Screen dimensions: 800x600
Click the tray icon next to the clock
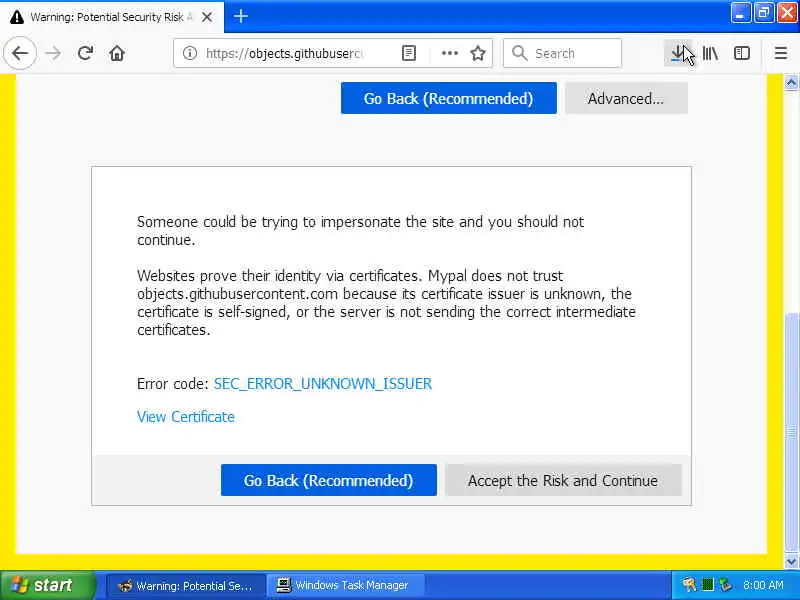(x=725, y=585)
